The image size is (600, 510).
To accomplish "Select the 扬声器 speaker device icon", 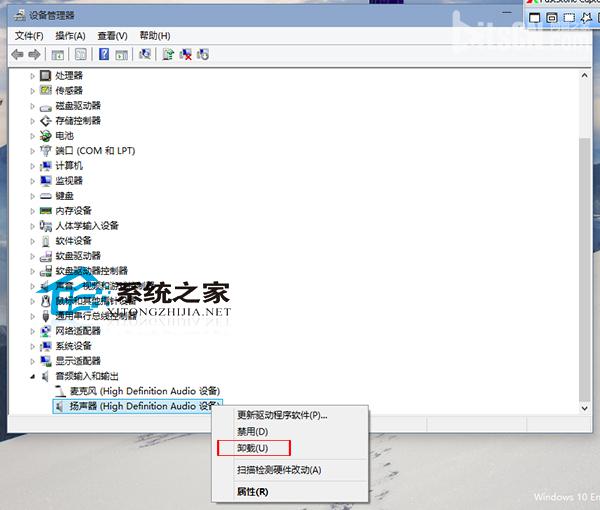I will point(59,406).
